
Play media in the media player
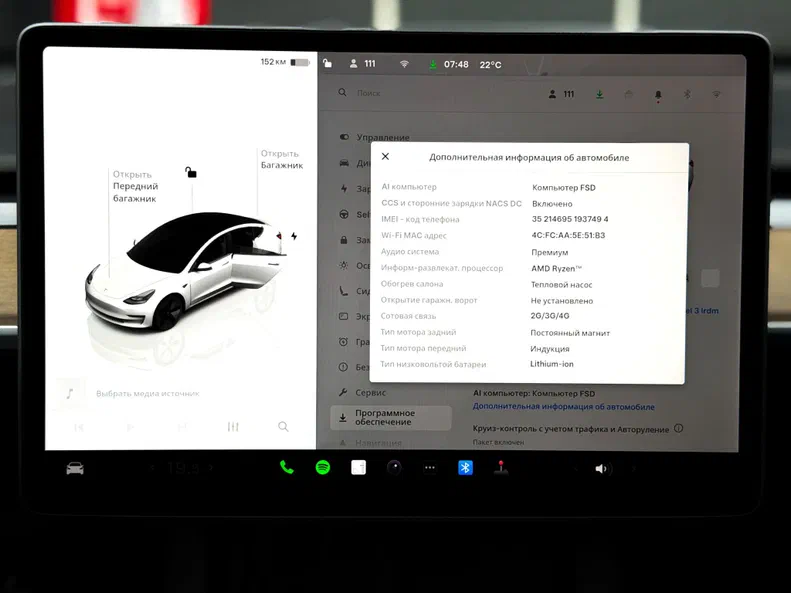(x=130, y=428)
